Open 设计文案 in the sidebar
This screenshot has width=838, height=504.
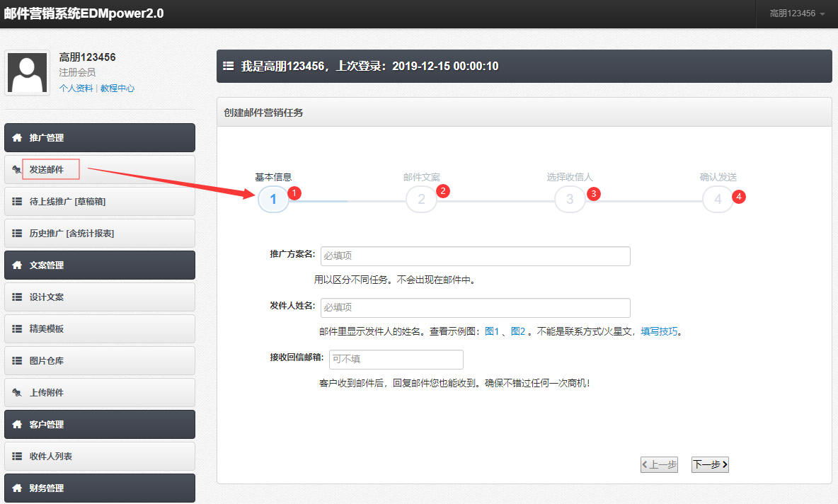[99, 297]
